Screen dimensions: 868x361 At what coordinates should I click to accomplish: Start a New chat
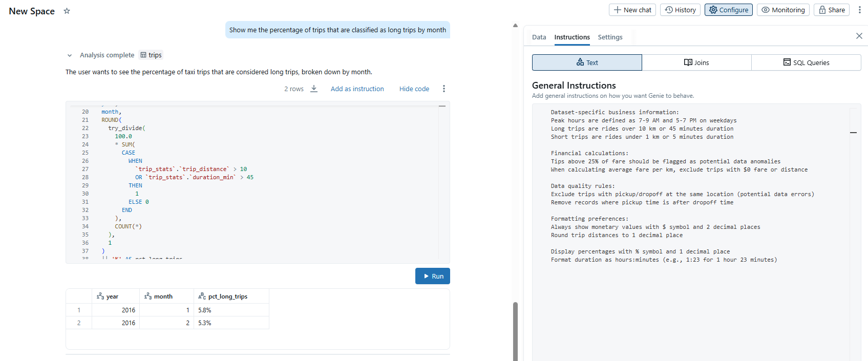tap(632, 10)
